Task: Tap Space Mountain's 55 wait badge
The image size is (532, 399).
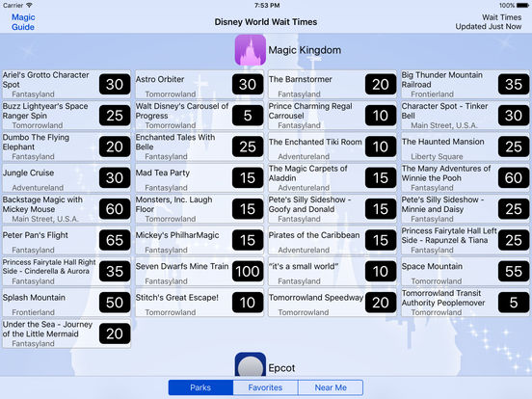Action: pos(514,272)
